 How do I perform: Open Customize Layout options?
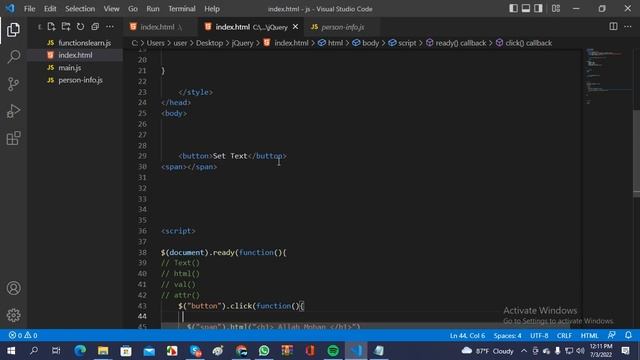pos(556,8)
